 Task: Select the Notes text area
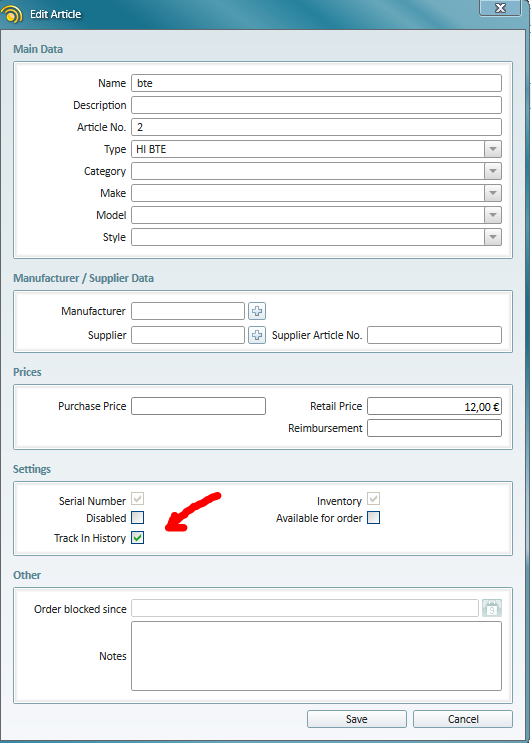[316, 656]
